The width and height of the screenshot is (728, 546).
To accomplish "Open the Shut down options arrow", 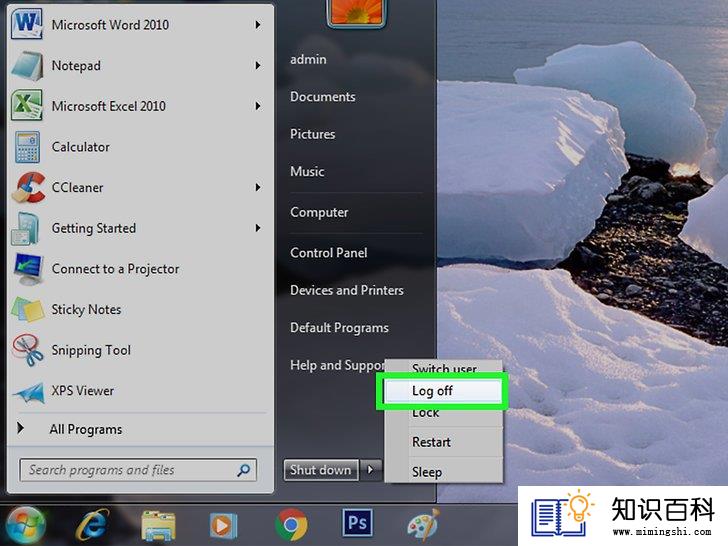I will [x=370, y=470].
